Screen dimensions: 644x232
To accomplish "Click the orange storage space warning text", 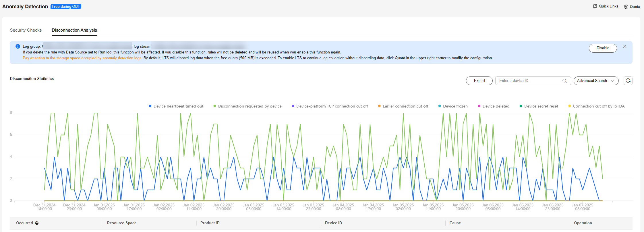I will click(x=82, y=58).
